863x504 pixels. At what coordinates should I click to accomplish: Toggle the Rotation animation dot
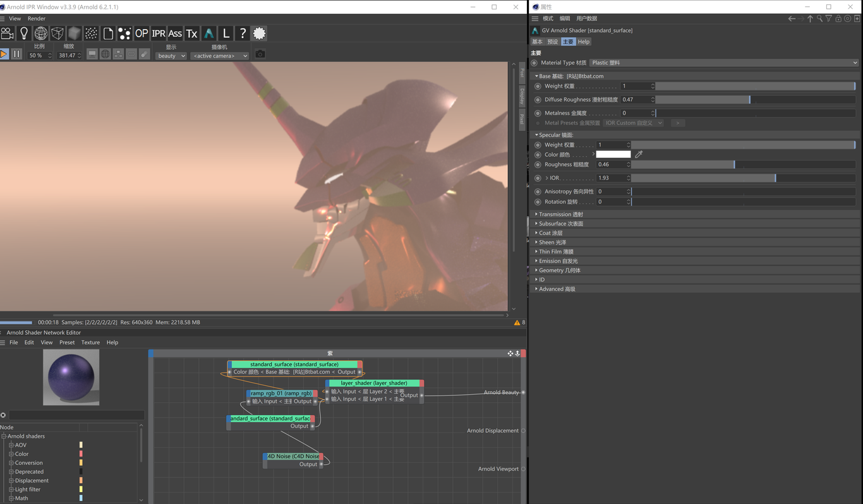[x=538, y=202]
